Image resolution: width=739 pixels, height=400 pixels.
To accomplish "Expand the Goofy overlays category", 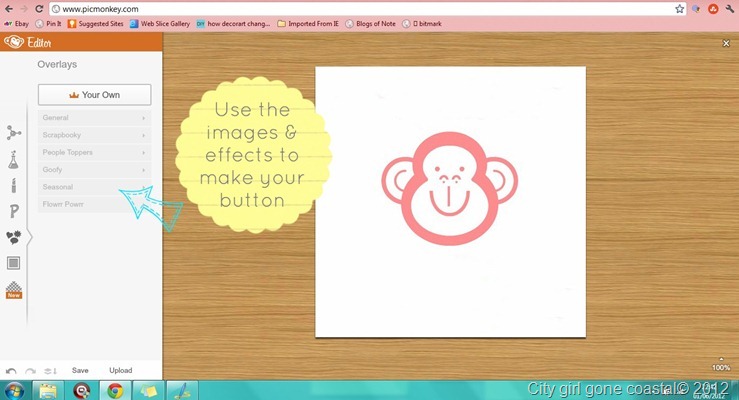I will tap(94, 170).
